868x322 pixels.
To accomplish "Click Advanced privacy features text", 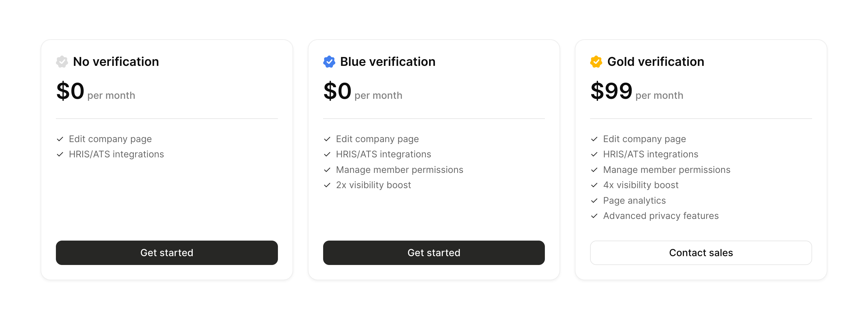I will 660,216.
